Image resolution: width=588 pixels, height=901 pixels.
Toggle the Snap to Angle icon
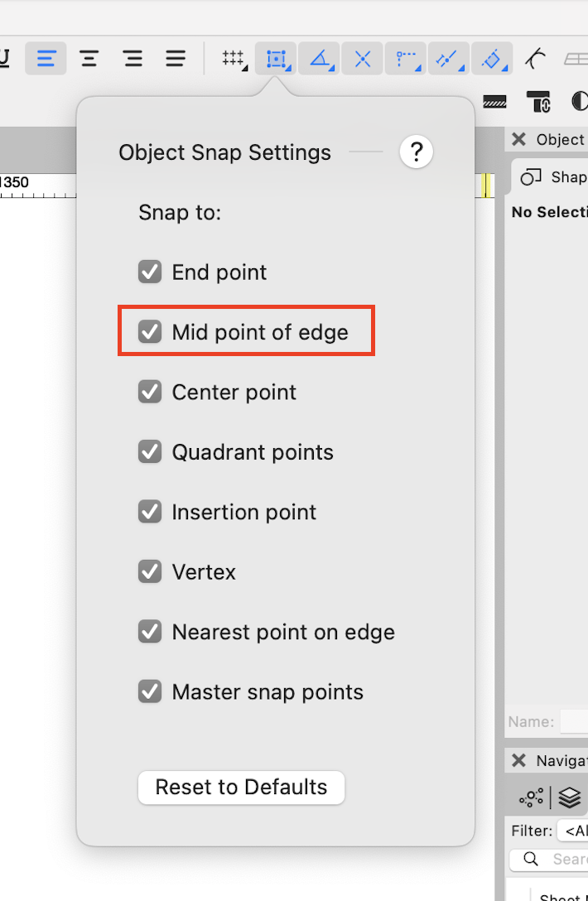[x=320, y=59]
